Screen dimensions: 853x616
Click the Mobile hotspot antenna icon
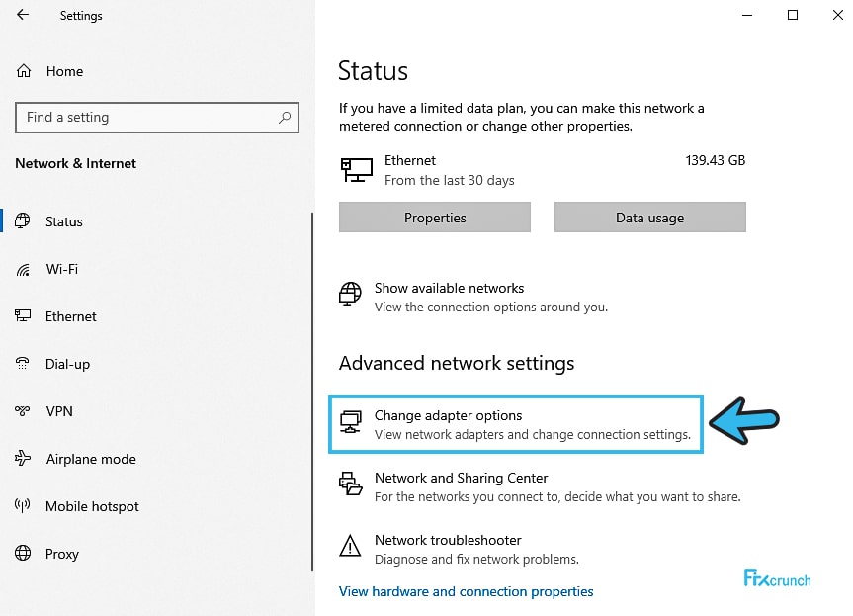(23, 505)
